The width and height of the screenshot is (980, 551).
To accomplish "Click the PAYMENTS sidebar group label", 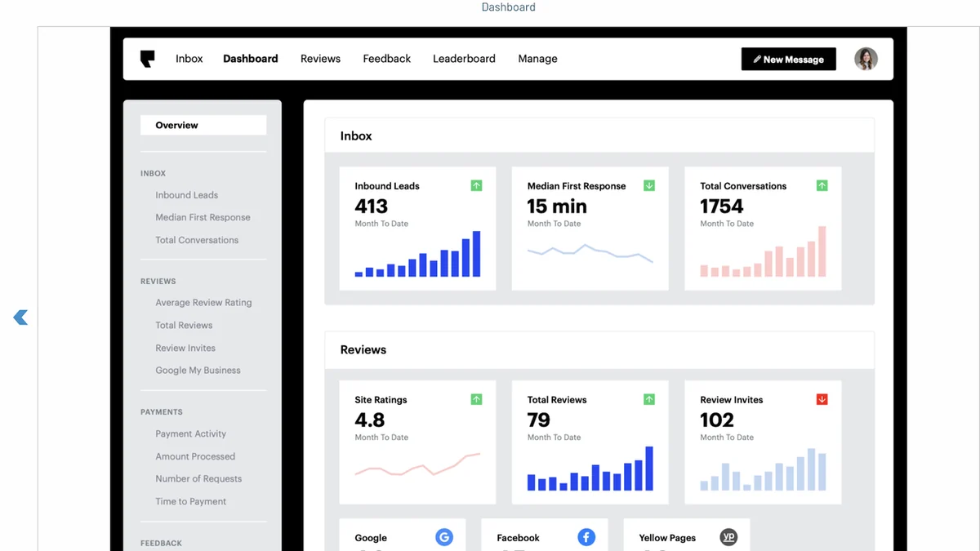I will [x=162, y=412].
